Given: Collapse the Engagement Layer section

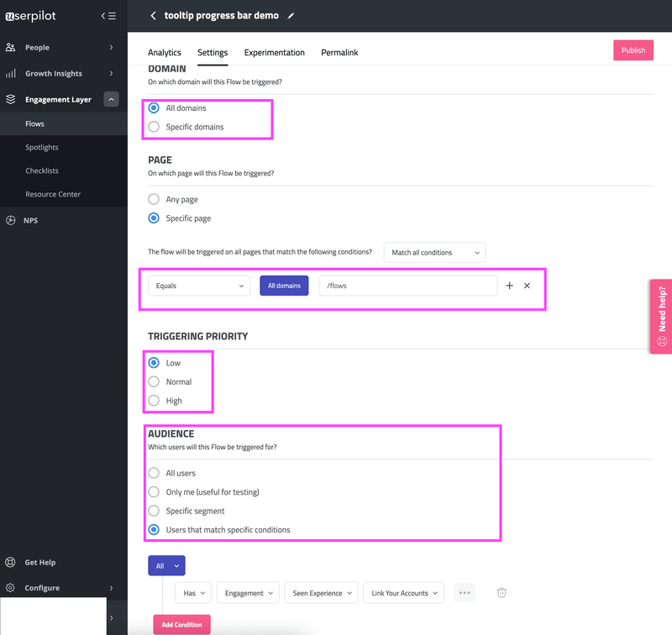Looking at the screenshot, I should [110, 99].
